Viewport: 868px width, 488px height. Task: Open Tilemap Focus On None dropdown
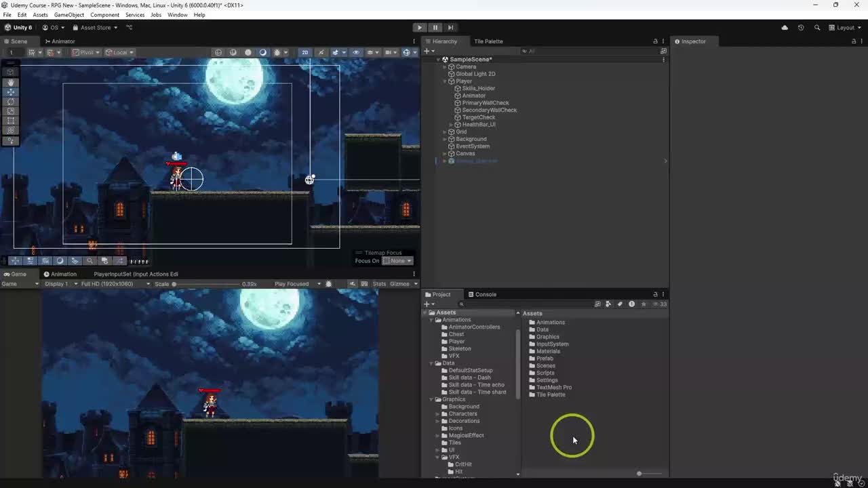(x=397, y=261)
